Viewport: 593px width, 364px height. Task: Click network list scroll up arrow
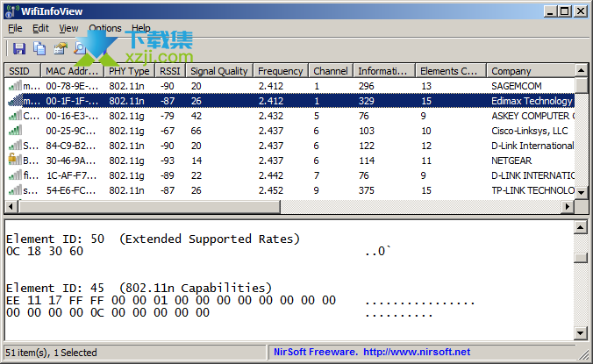582,70
